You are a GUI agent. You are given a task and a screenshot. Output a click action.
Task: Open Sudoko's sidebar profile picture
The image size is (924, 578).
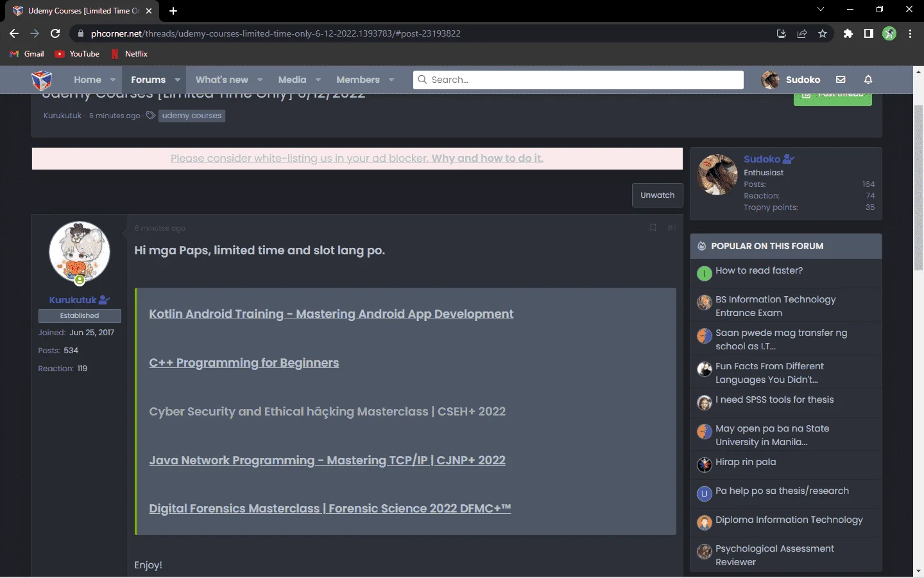(x=717, y=174)
